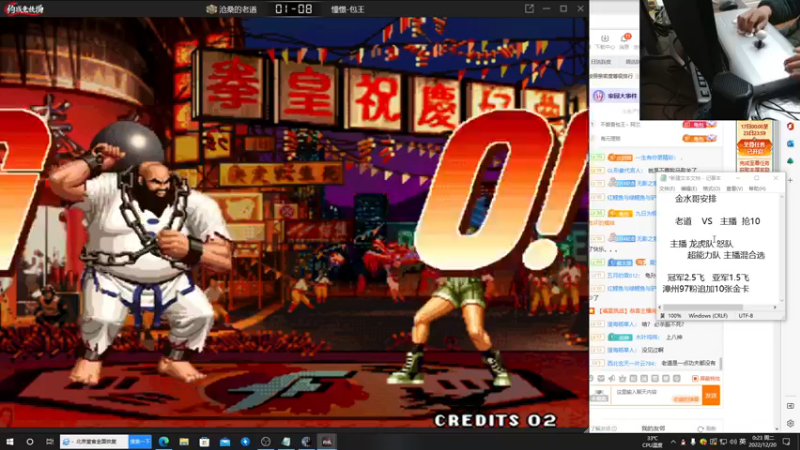
Task: Click the orange 发送 send button
Action: pyautogui.click(x=711, y=395)
